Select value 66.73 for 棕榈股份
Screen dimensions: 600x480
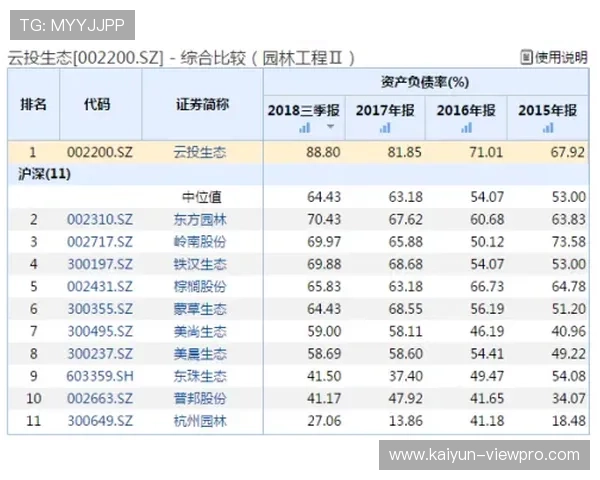[487, 286]
